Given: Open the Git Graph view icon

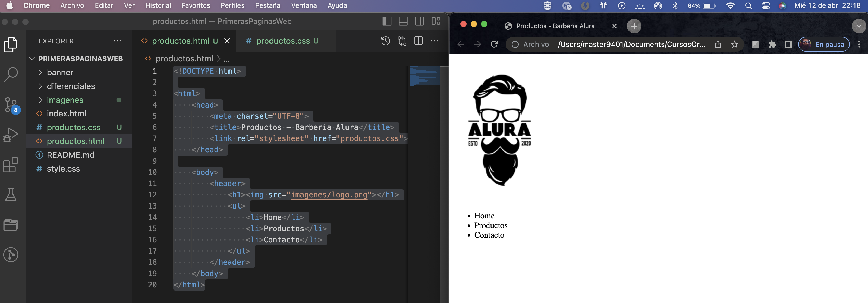Looking at the screenshot, I should pos(11,255).
